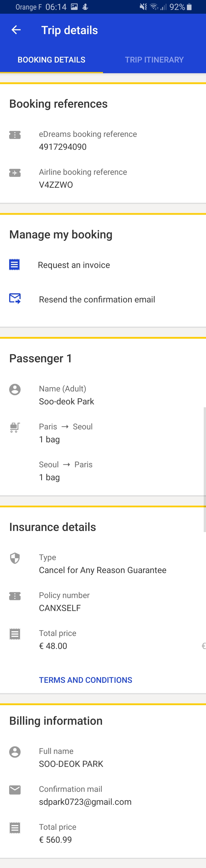Click the vertical scrollbar on the right edge
This screenshot has width=206, height=868.
coord(205,469)
